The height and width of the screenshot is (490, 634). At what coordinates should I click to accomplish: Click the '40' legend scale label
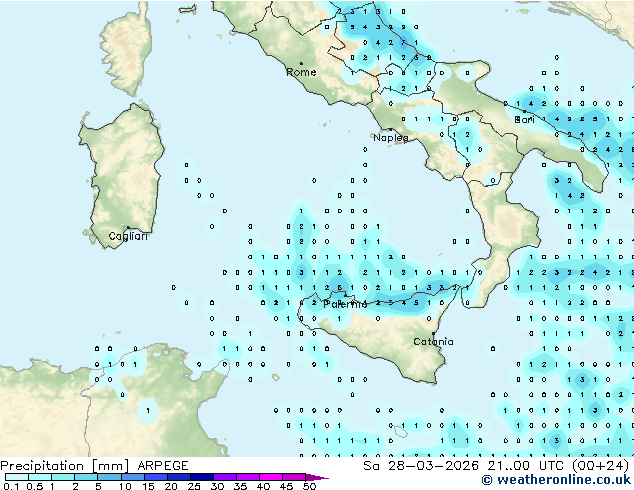coord(263,486)
